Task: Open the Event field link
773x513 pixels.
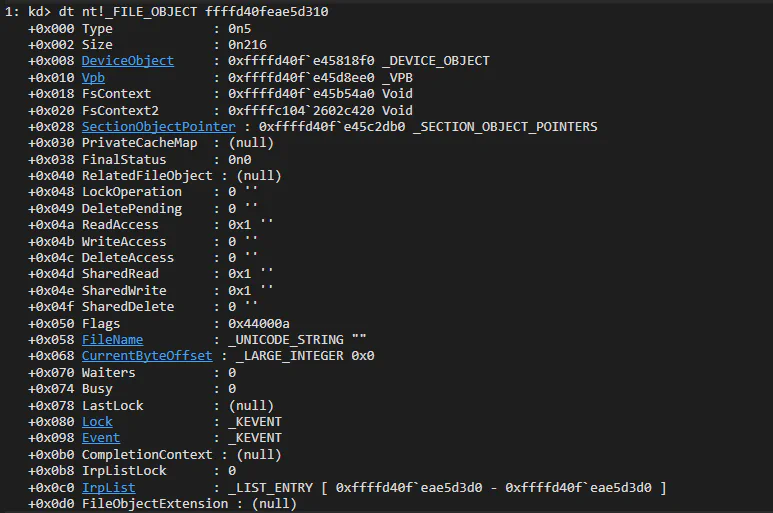Action: pos(100,438)
